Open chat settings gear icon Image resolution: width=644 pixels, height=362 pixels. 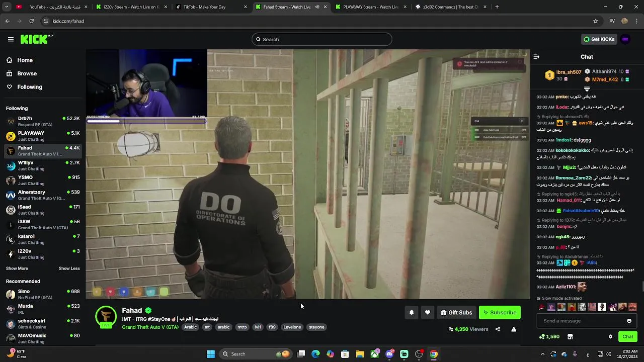pos(610,336)
